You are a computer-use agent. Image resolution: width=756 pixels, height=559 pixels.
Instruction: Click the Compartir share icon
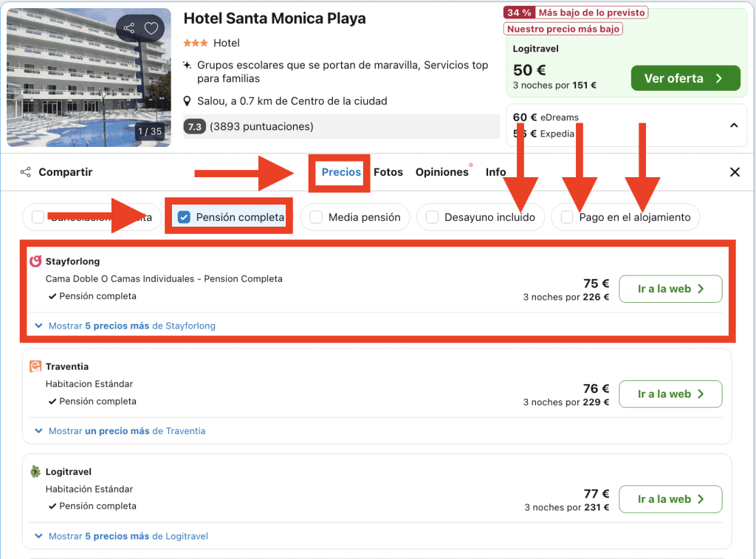[26, 172]
